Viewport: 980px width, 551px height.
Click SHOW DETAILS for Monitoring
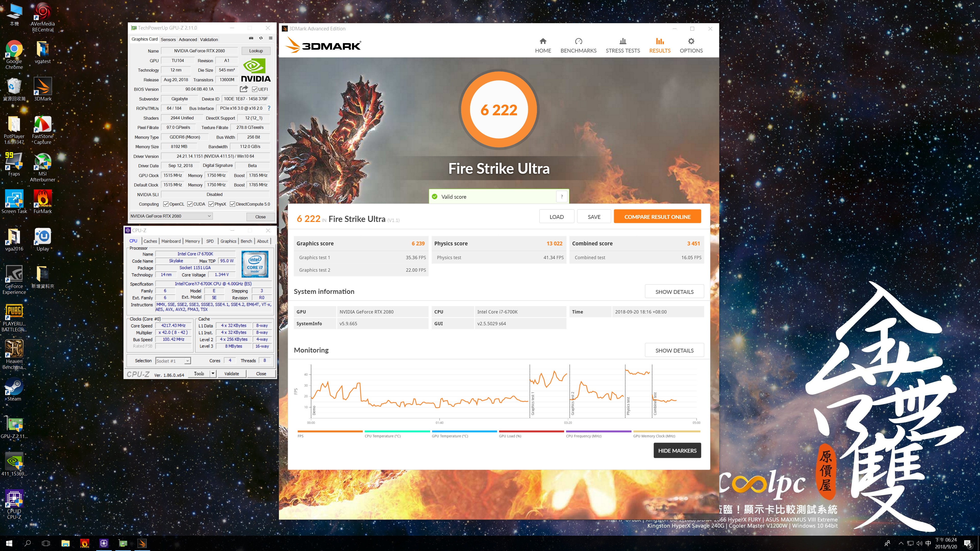pos(675,350)
